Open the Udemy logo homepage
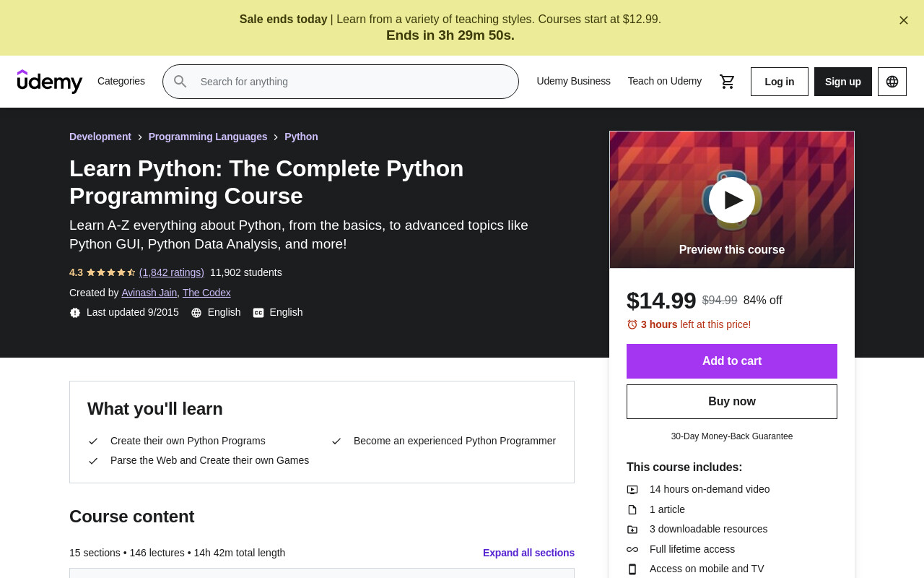 click(50, 82)
